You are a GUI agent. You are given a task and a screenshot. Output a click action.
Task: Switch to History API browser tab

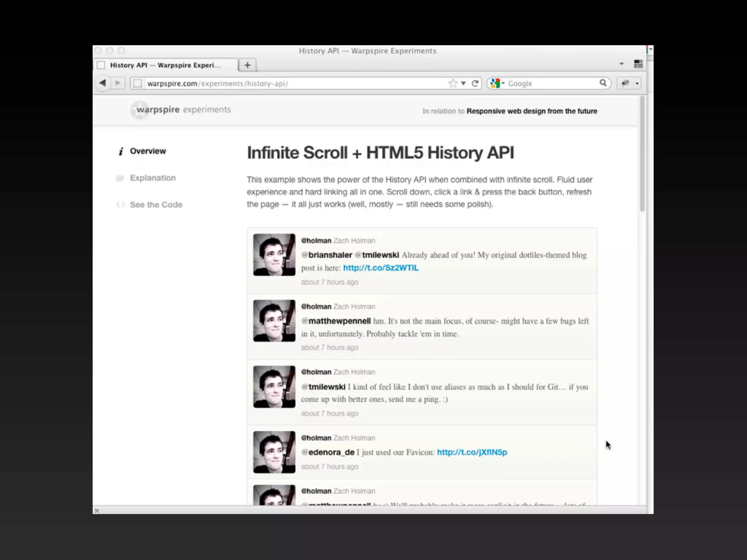[x=165, y=65]
